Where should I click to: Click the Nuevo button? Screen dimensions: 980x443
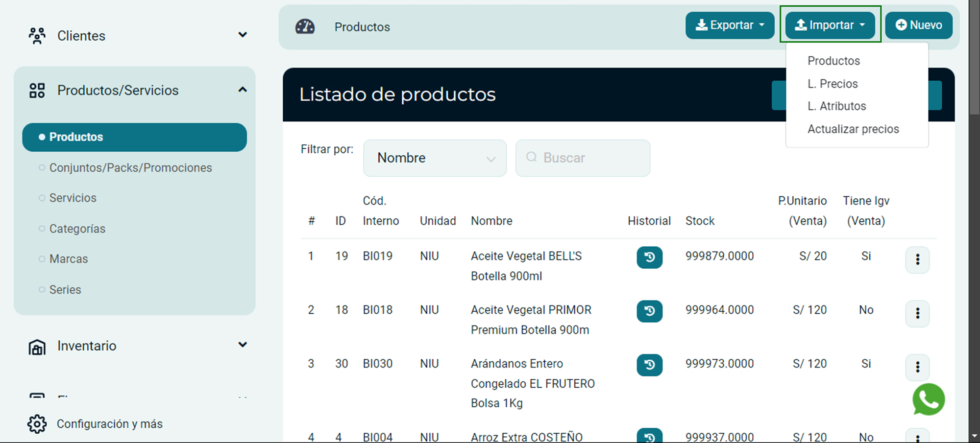click(918, 25)
